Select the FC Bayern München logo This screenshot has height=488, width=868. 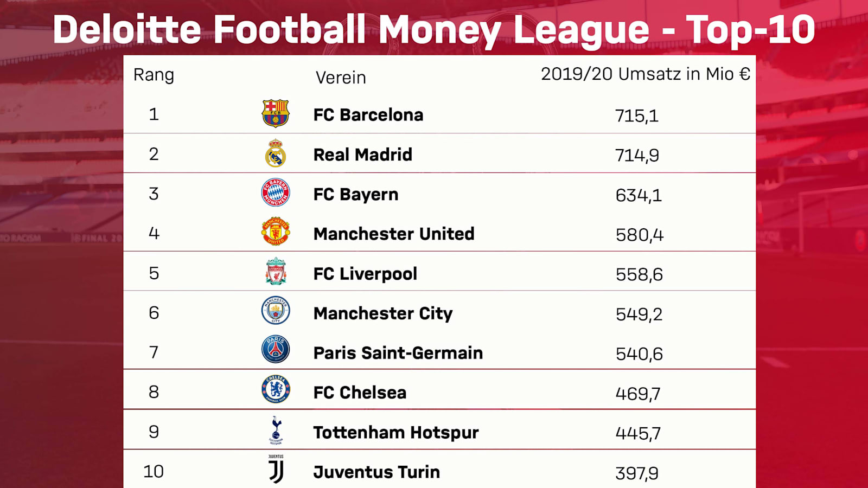tap(276, 193)
